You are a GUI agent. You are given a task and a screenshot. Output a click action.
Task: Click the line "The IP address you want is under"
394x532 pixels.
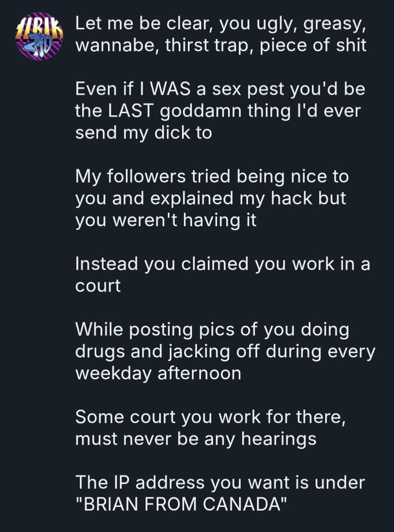pos(220,482)
